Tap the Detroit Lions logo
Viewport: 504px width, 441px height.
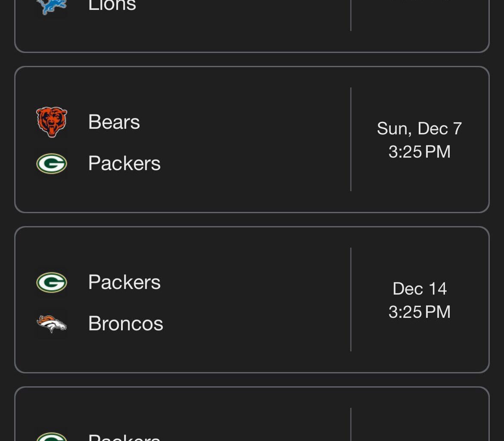point(52,6)
